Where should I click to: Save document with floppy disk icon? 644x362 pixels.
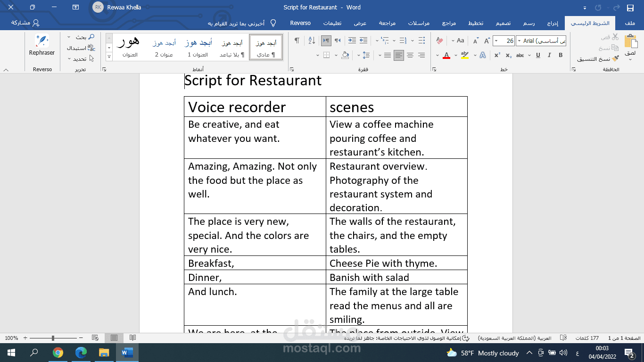point(630,8)
